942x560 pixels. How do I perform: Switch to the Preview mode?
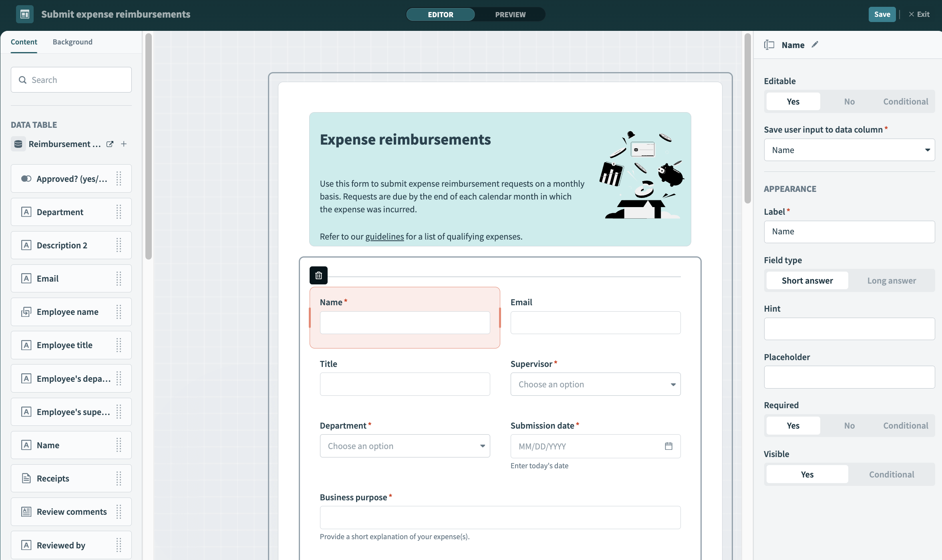tap(510, 14)
